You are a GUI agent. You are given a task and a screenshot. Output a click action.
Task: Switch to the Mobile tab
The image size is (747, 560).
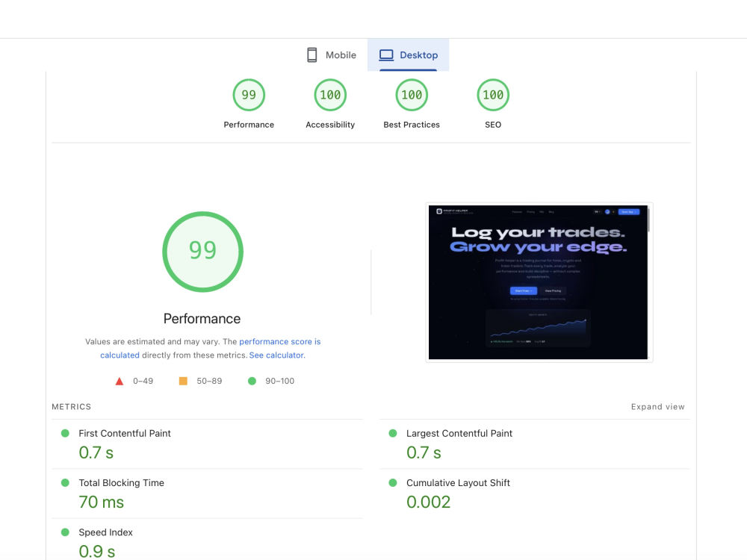pyautogui.click(x=332, y=55)
